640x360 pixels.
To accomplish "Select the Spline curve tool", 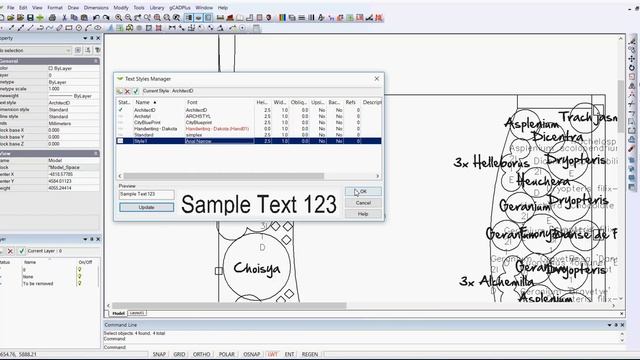I will (x=50, y=28).
